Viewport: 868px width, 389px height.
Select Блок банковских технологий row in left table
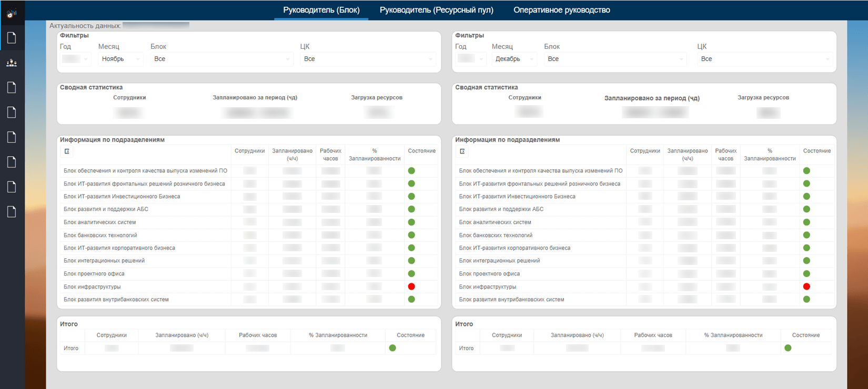[x=249, y=236]
